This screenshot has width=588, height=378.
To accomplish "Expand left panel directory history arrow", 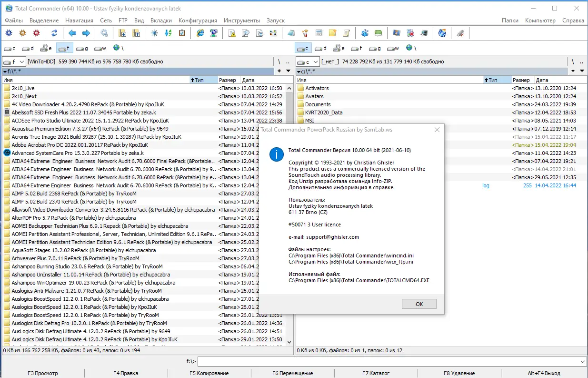I will pos(288,71).
